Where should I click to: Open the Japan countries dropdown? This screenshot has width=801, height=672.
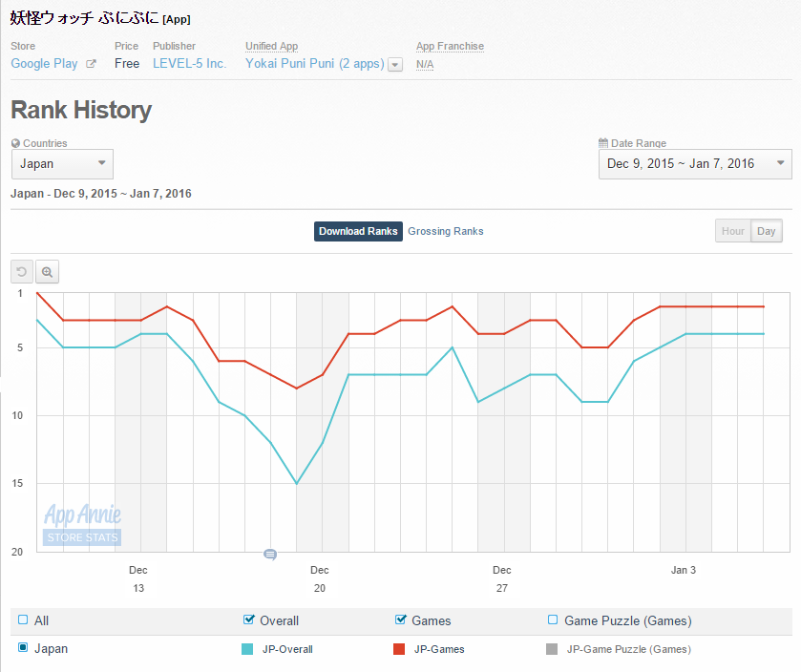pos(62,164)
